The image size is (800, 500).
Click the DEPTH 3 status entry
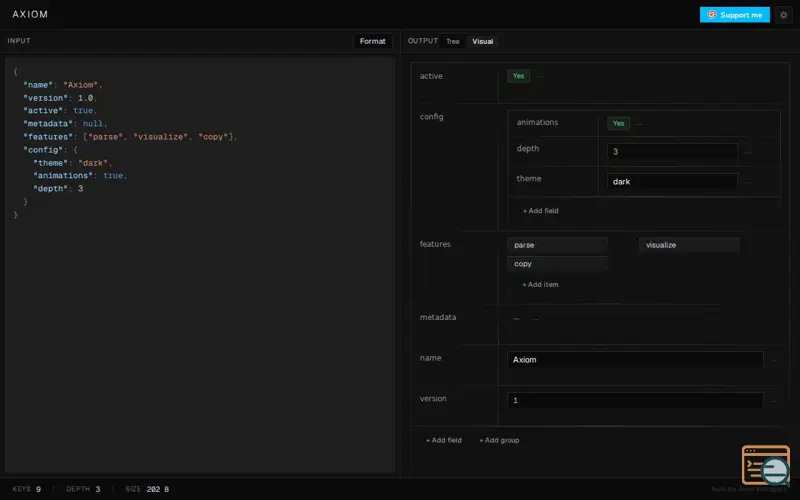point(83,489)
